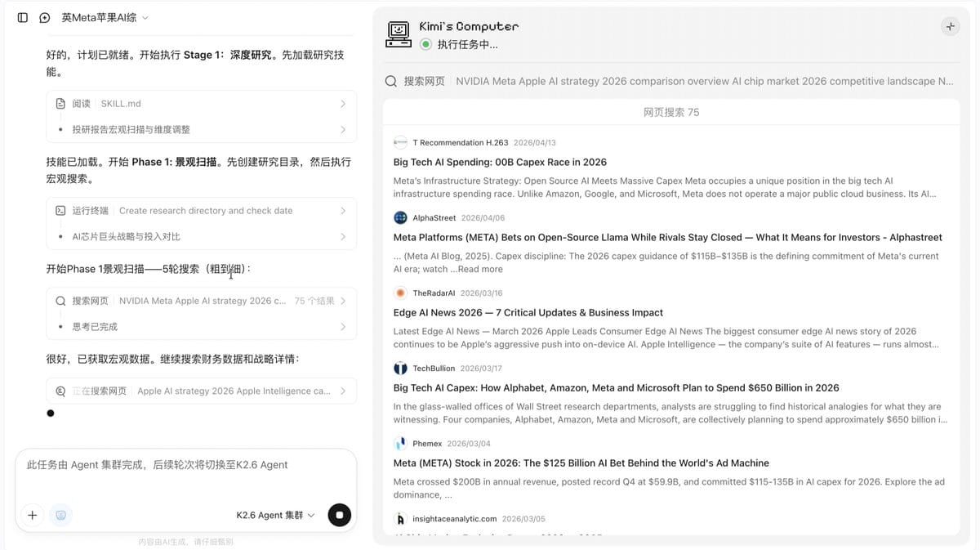Open the 搜索网页 75 个结果 step
The height and width of the screenshot is (550, 980).
click(x=201, y=301)
